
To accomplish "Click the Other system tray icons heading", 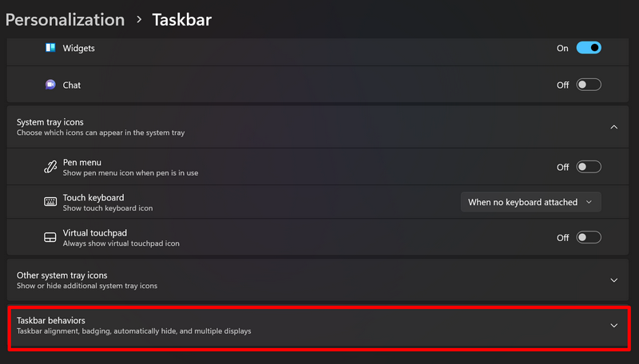I will tap(62, 275).
